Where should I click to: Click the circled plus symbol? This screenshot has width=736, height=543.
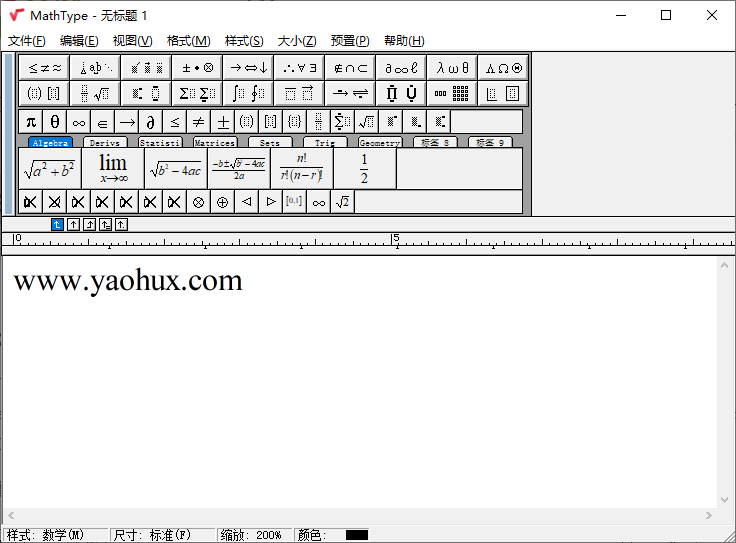(x=222, y=202)
